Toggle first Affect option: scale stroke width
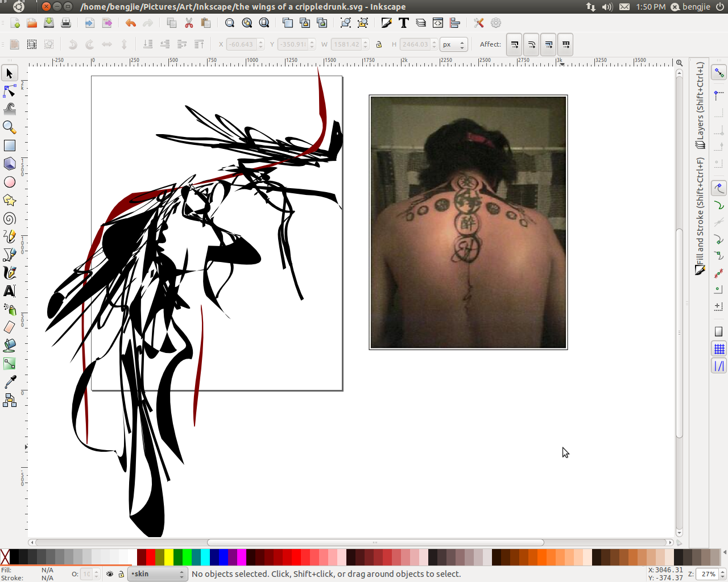Screen dimensions: 728x582 (x=515, y=44)
